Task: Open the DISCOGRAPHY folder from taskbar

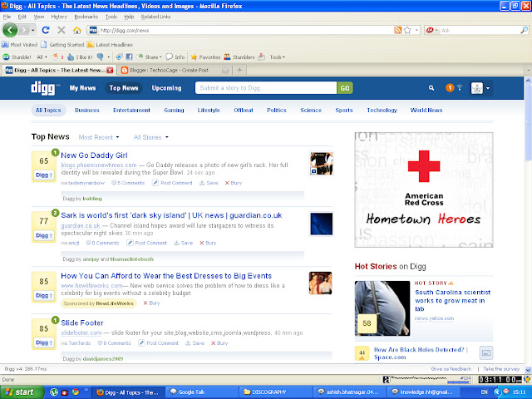Action: coord(275,392)
